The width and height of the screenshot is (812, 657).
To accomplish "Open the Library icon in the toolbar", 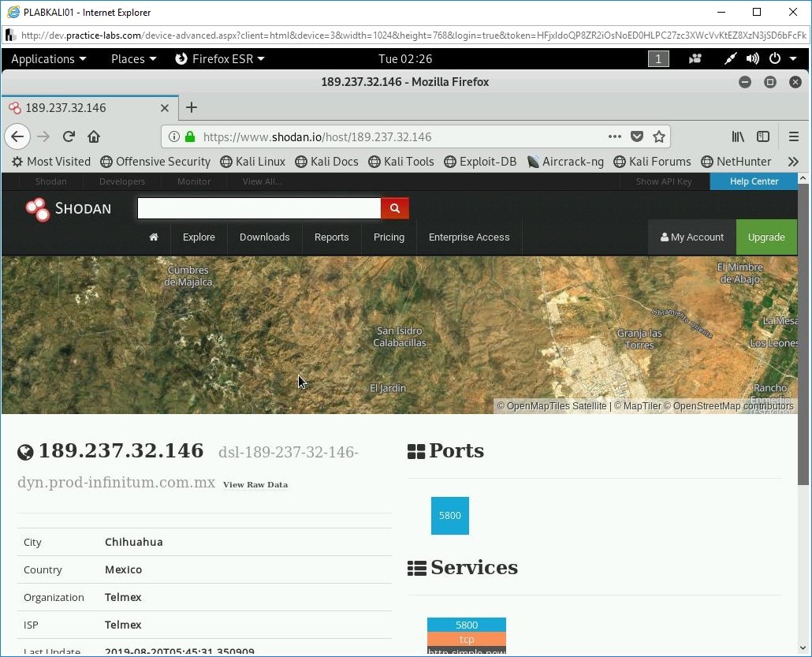I will pos(738,136).
